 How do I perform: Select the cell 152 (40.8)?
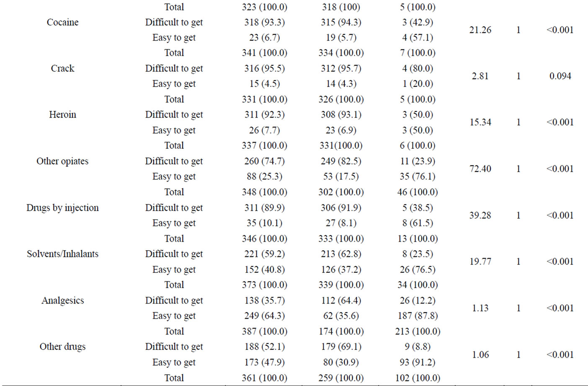coord(264,269)
